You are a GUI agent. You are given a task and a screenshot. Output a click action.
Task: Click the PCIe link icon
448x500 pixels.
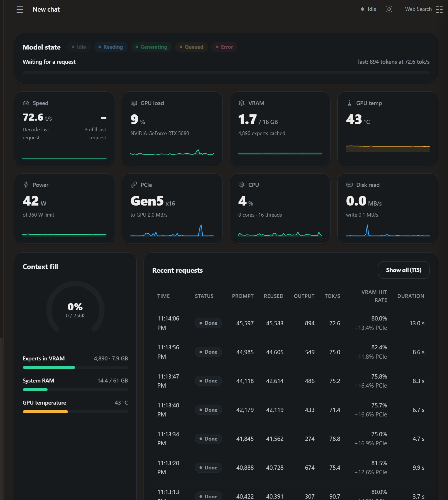(134, 185)
